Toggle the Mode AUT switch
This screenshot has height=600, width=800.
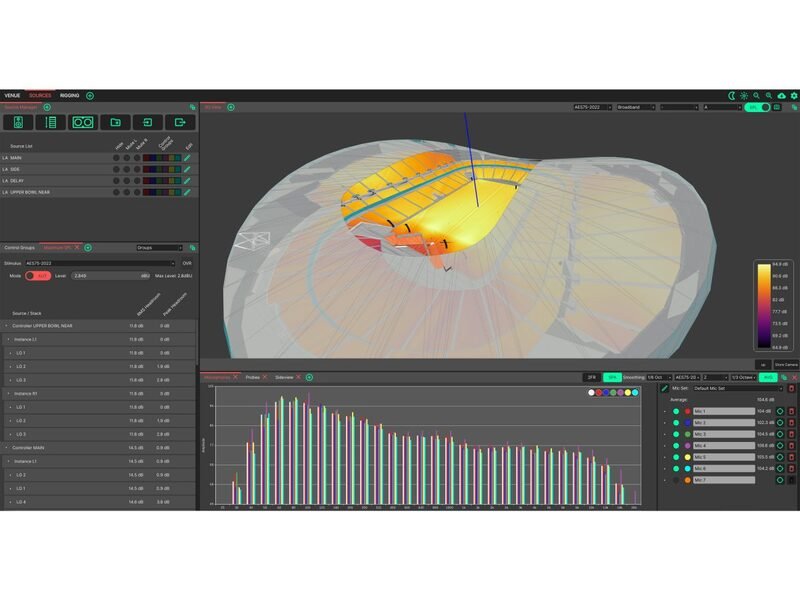(38, 276)
